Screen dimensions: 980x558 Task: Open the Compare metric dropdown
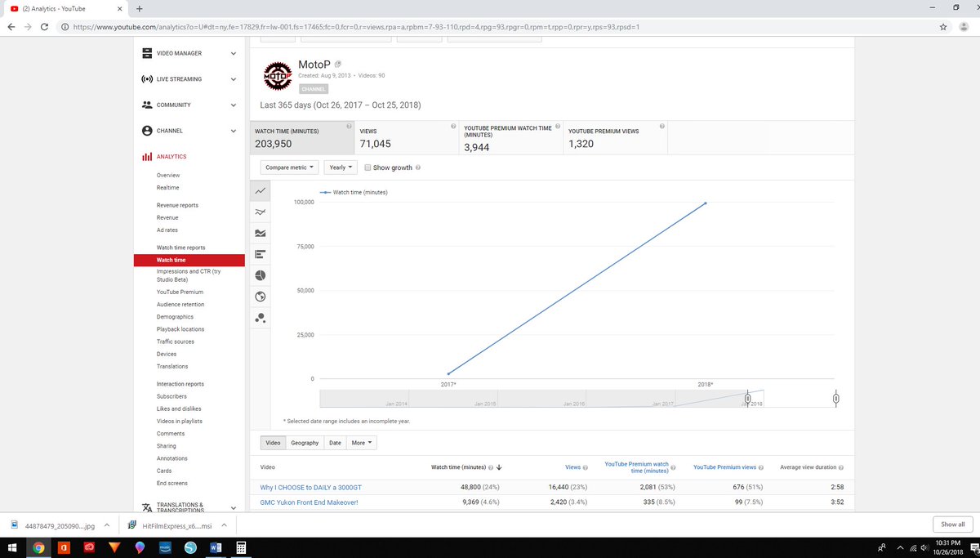(289, 167)
